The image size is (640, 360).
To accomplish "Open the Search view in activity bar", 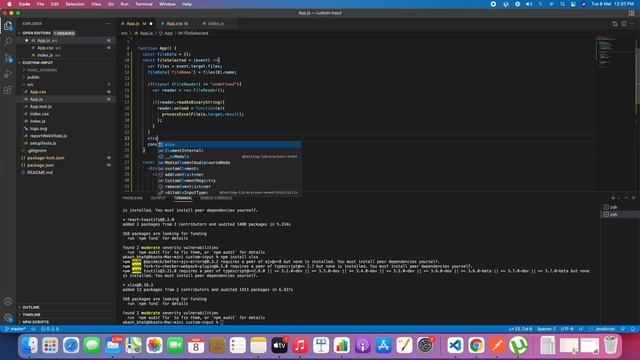I will click(8, 42).
